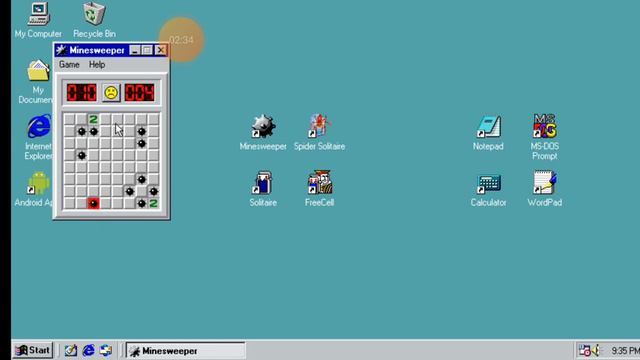
Task: Click the Minesweeper timer display showing 004
Action: click(140, 93)
